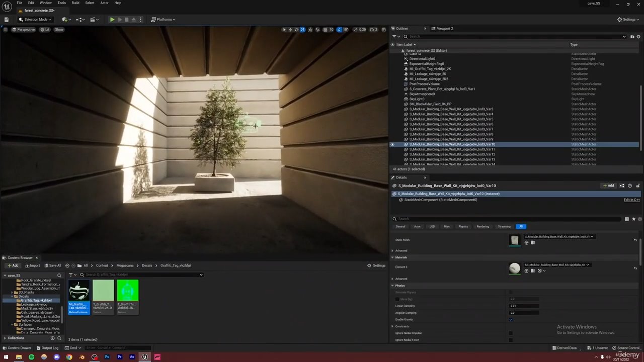Viewport: 644px width, 362px height.
Task: Open the editor Settings dropdown at top right
Action: [x=628, y=20]
